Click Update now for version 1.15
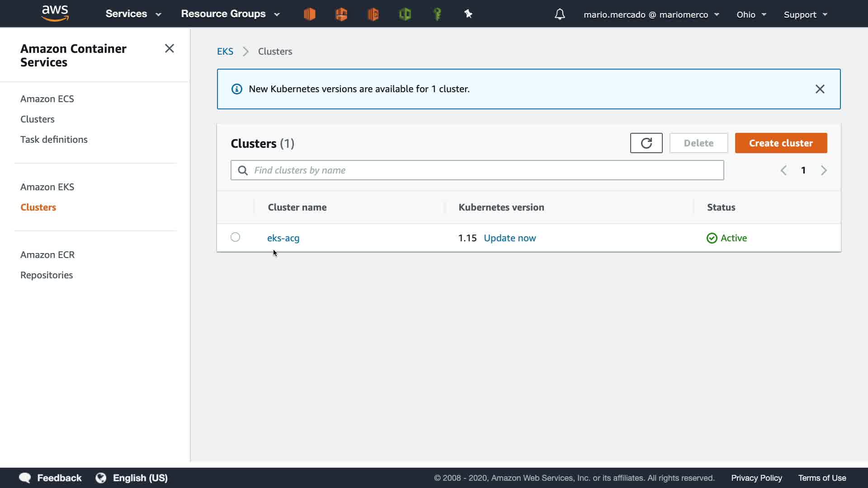 pos(509,238)
